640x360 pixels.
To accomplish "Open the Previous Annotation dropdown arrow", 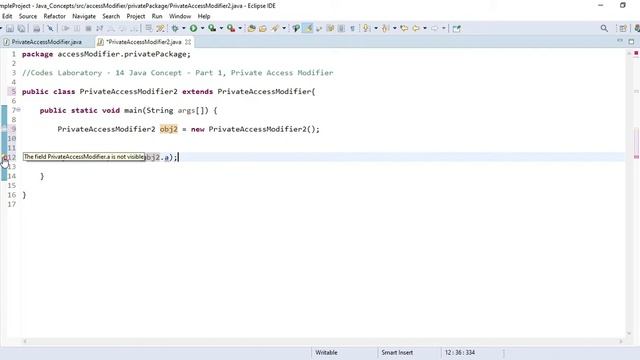I will click(394, 29).
